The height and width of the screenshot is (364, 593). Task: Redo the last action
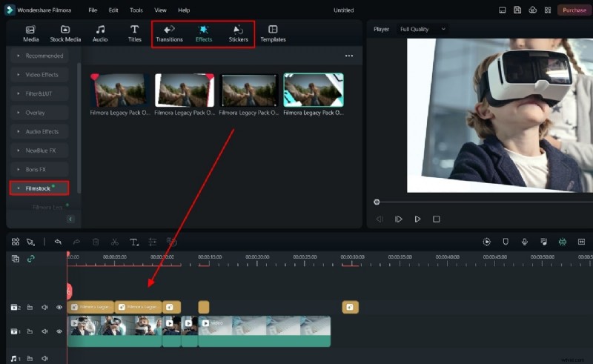tap(77, 242)
